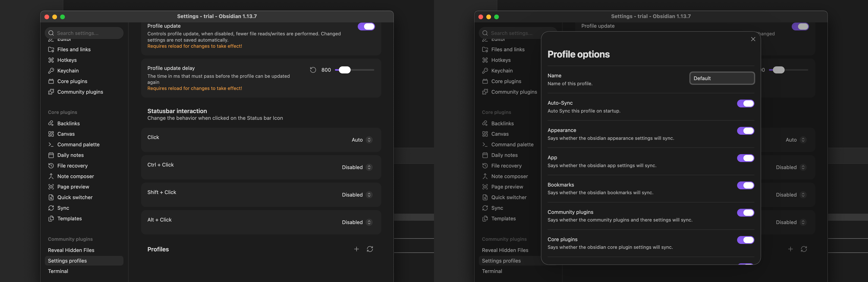This screenshot has width=868, height=282.
Task: Reset profile update delay in left window
Action: pos(313,70)
